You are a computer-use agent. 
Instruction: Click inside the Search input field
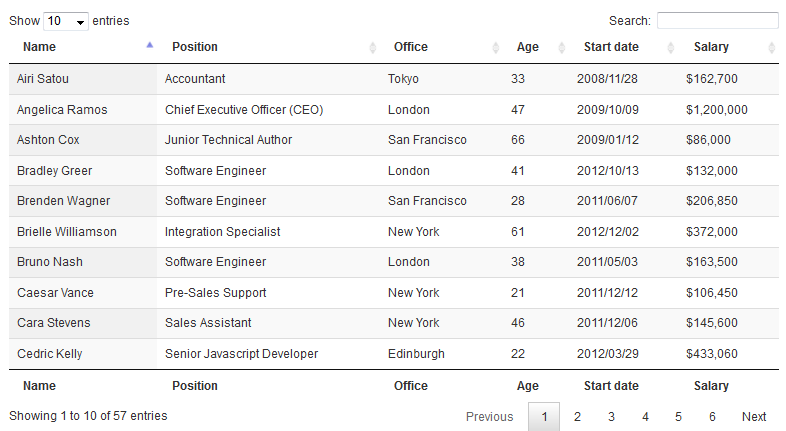718,21
